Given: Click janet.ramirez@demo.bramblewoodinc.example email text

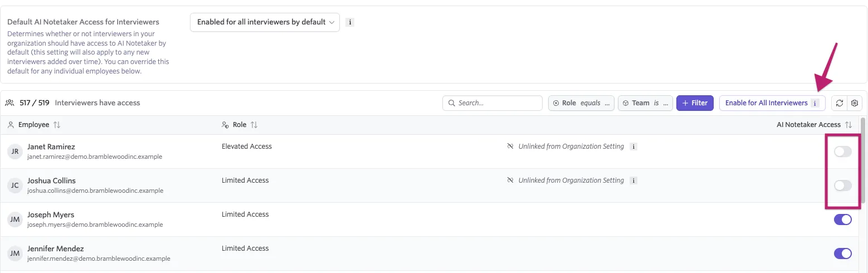Looking at the screenshot, I should [95, 157].
